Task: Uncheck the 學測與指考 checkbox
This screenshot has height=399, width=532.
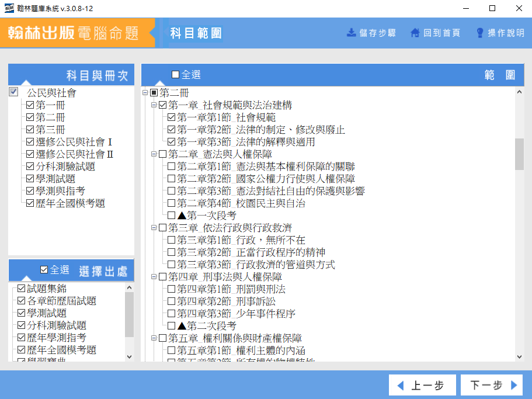Action: click(30, 191)
